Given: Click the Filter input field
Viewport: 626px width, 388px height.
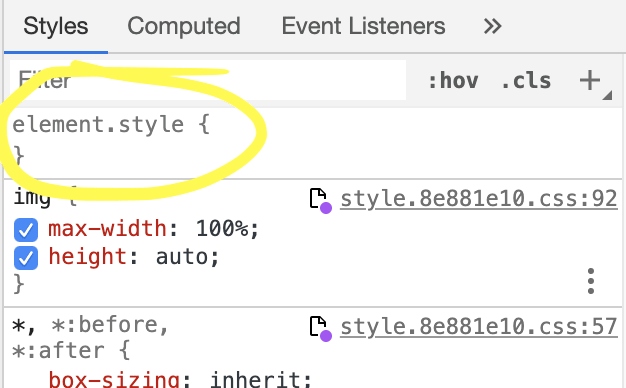Looking at the screenshot, I should tap(208, 80).
